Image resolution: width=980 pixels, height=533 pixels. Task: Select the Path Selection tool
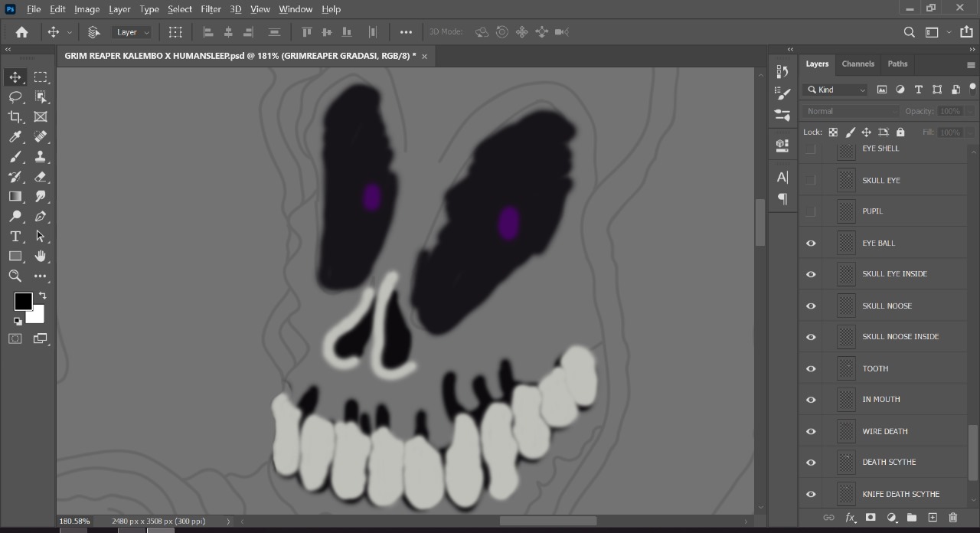pyautogui.click(x=41, y=237)
